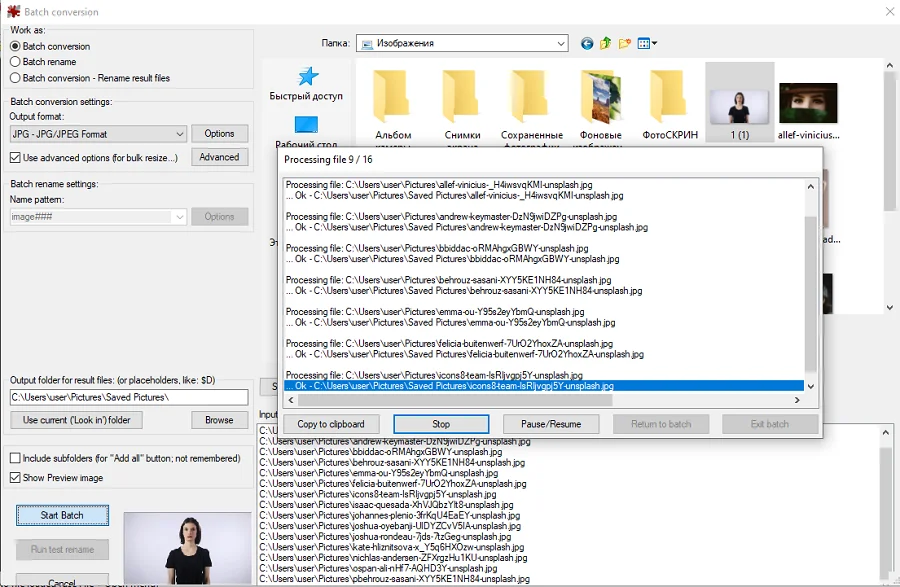The width and height of the screenshot is (900, 587).
Task: Uncheck Show Preview image
Action: click(x=15, y=478)
